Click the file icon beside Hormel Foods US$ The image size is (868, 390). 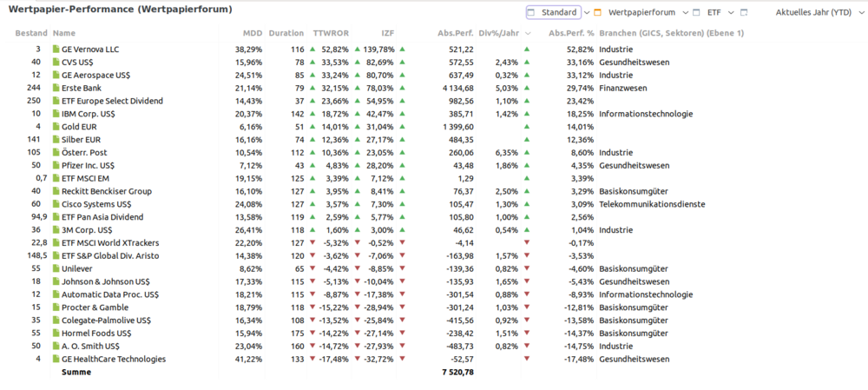56,333
